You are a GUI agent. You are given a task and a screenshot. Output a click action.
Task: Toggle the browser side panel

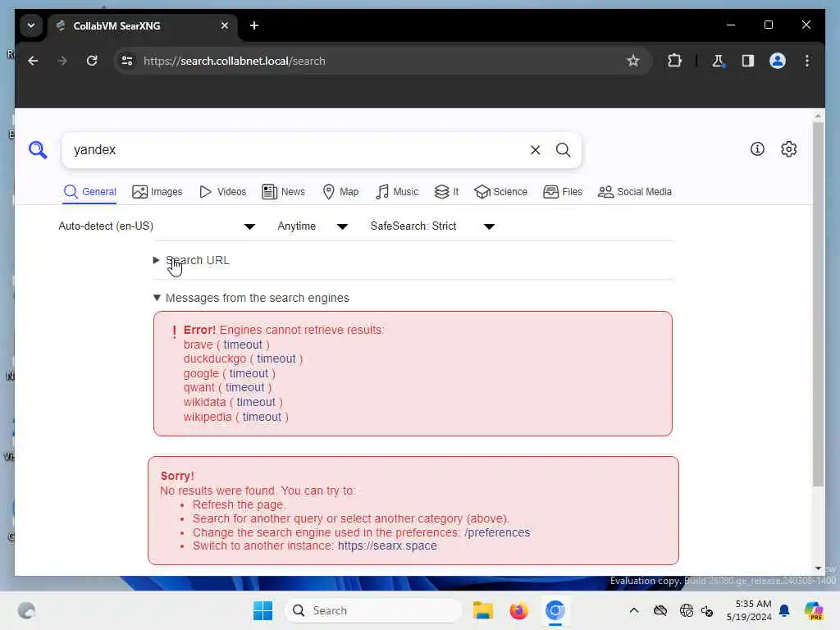pos(748,61)
